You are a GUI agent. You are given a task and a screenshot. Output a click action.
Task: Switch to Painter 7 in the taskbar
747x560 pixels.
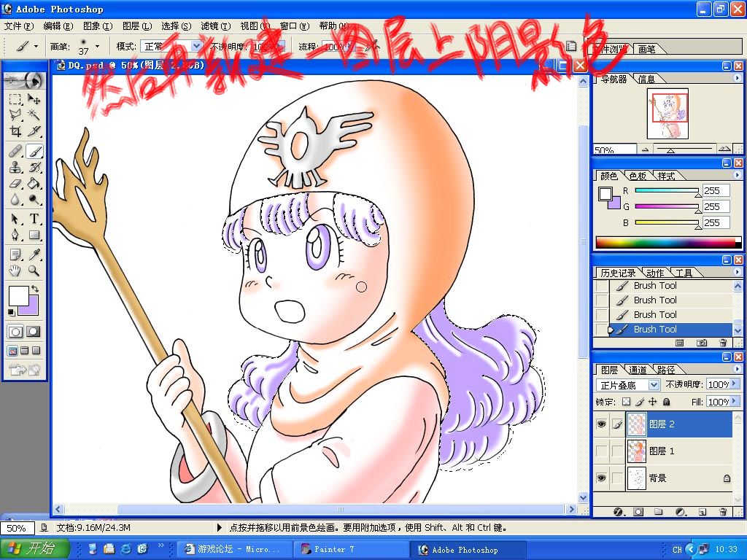click(351, 549)
